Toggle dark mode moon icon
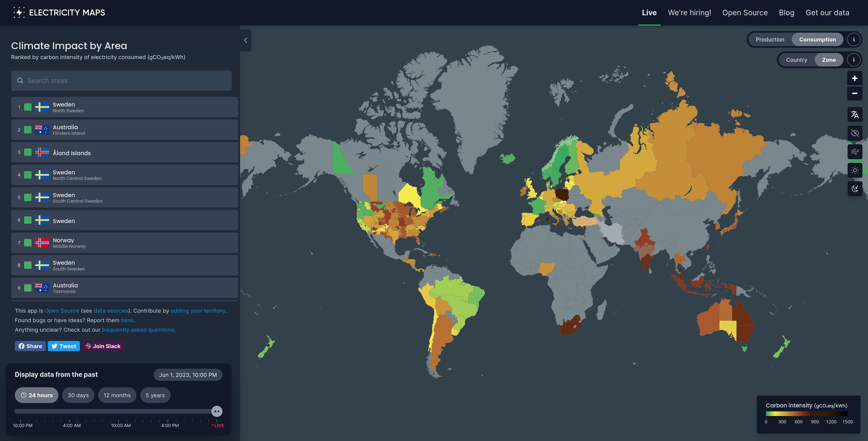The height and width of the screenshot is (441, 868). [854, 189]
